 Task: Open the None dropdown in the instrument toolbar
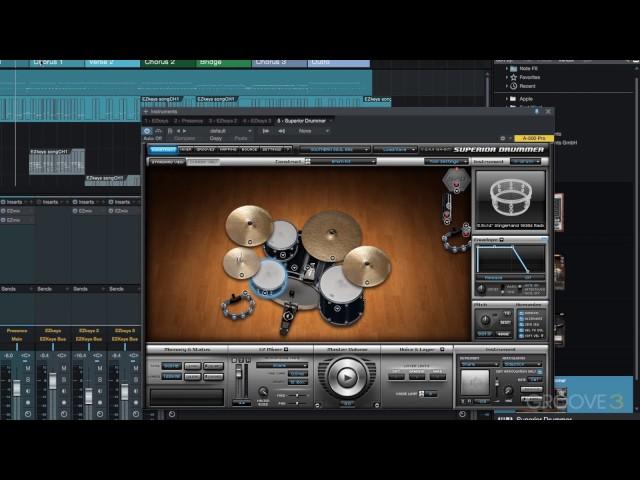coord(313,131)
